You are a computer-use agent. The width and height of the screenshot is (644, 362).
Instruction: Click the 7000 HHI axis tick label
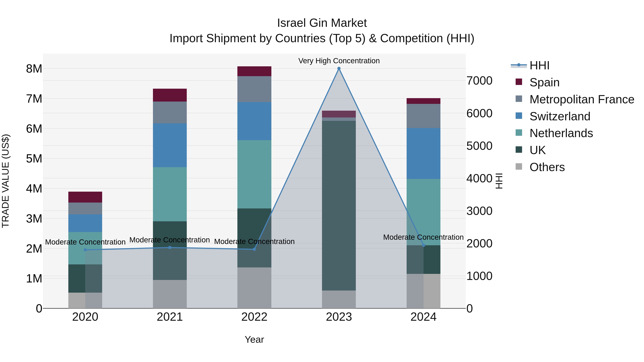[x=479, y=81]
